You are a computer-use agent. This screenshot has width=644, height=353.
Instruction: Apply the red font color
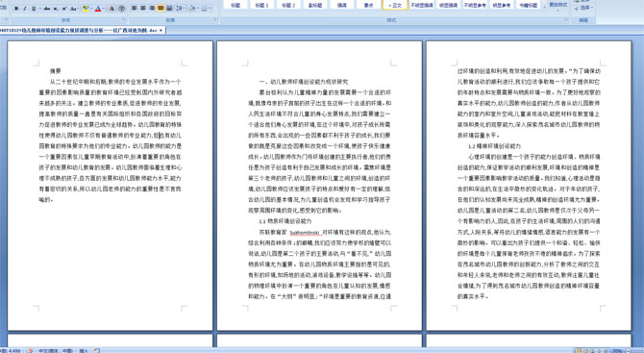click(x=98, y=9)
